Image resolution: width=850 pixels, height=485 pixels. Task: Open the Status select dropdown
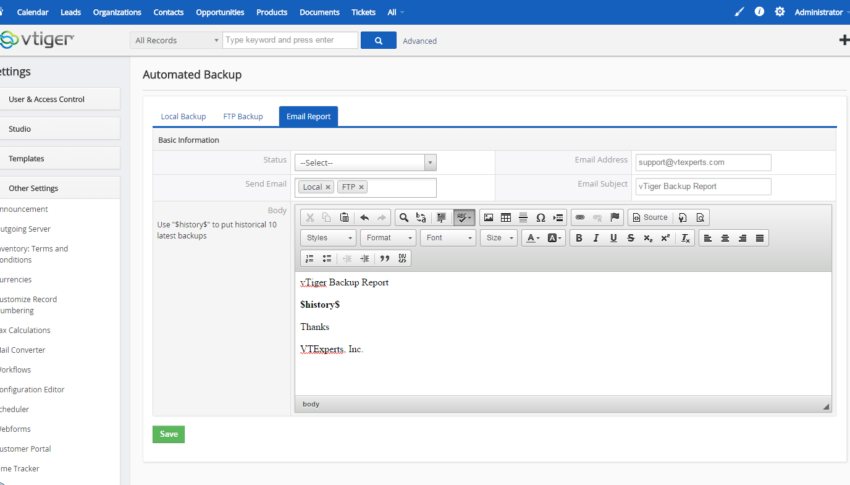point(365,163)
